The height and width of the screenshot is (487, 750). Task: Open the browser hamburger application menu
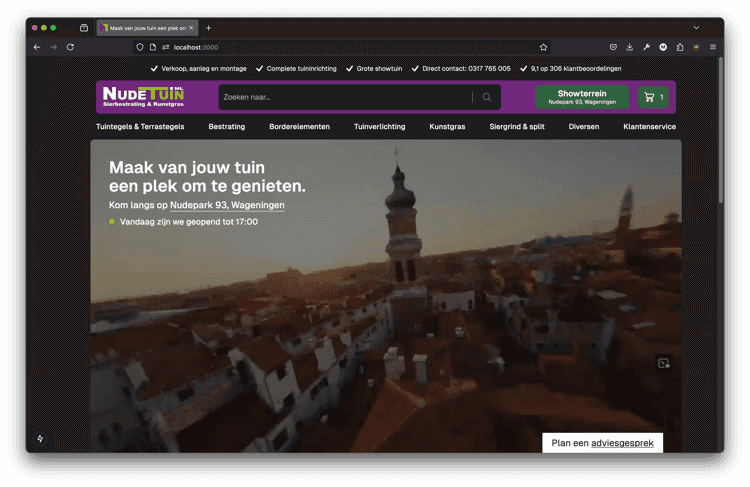713,47
